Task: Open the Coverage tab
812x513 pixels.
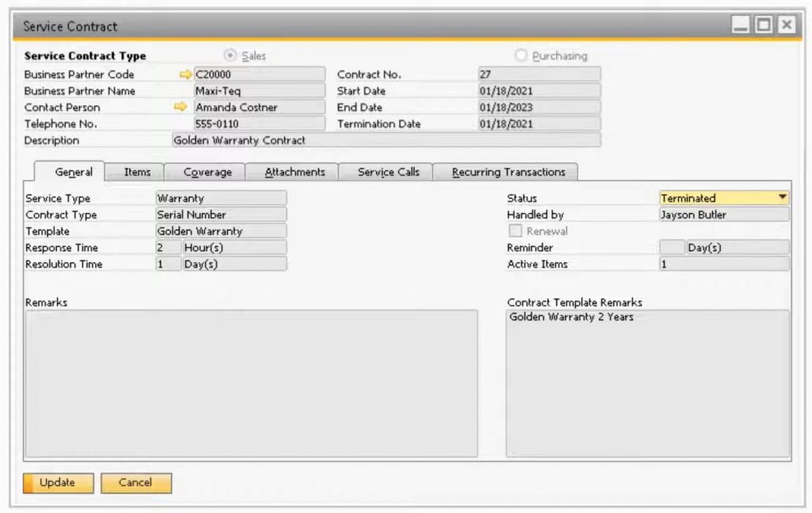Action: coord(205,171)
